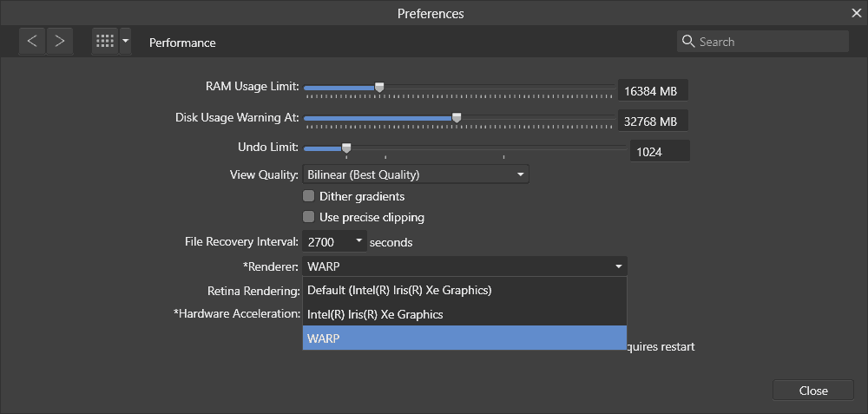Open the View Quality dropdown

pyautogui.click(x=416, y=174)
